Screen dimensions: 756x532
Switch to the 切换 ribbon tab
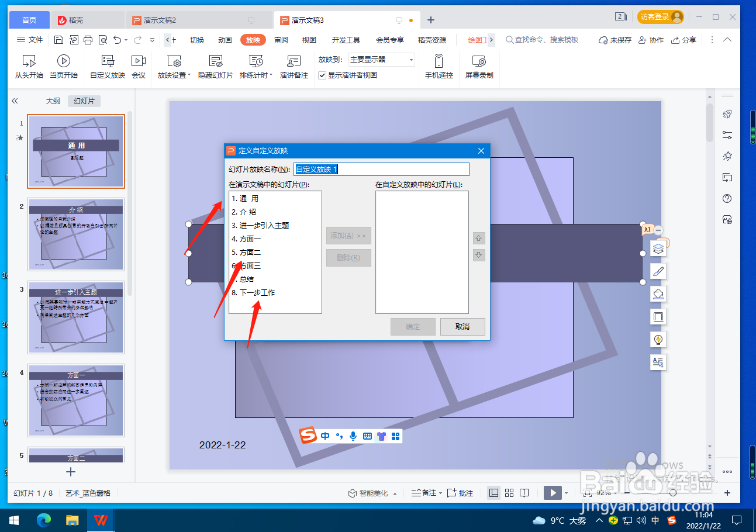(x=197, y=40)
